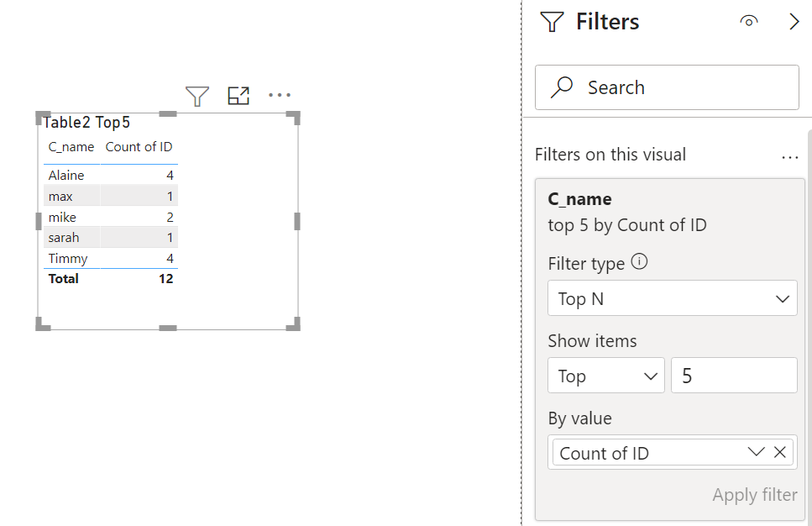Click the 'top 5 by Count of ID' summary

(x=627, y=225)
